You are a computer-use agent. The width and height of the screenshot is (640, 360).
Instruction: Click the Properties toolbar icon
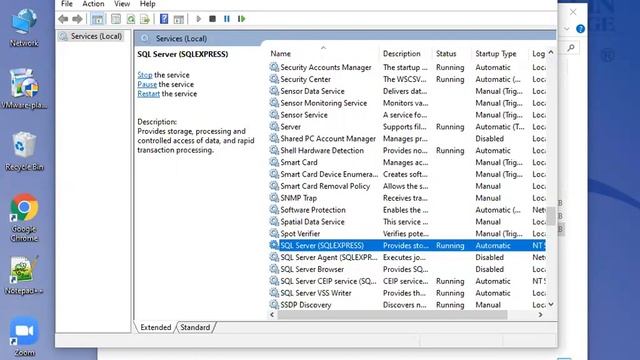[116, 19]
